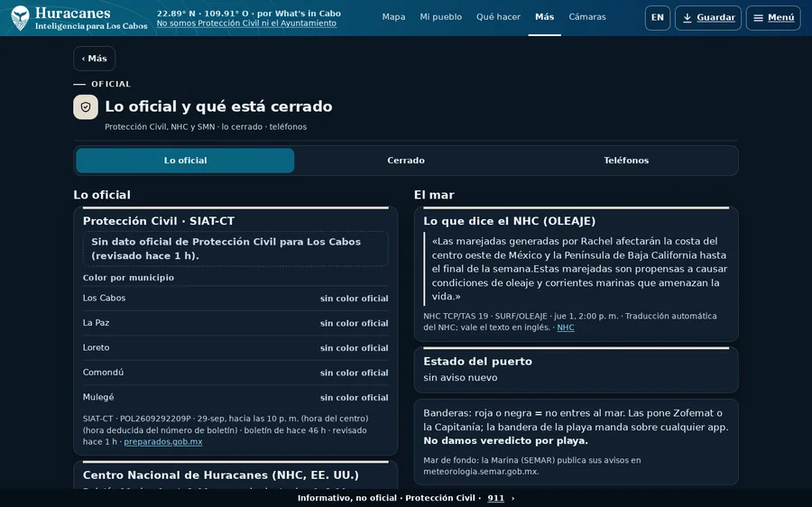Image resolution: width=812 pixels, height=507 pixels.
Task: Click the 'El mar' section heading
Action: click(434, 195)
